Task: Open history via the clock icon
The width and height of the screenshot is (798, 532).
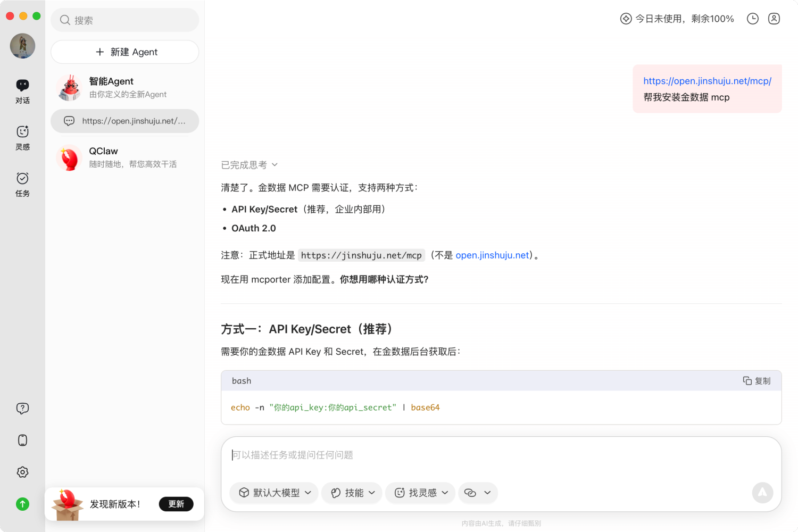Action: click(x=752, y=19)
